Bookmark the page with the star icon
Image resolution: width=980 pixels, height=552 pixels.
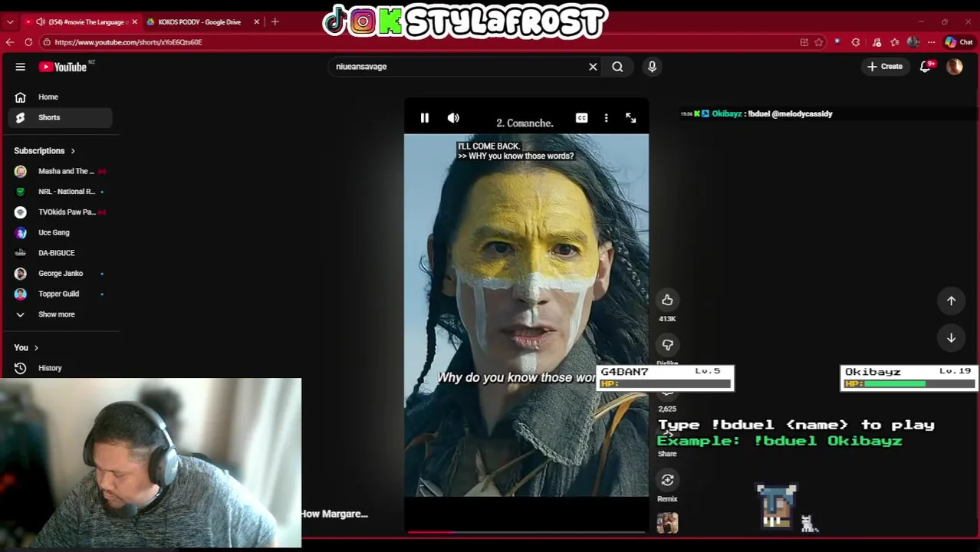click(819, 42)
